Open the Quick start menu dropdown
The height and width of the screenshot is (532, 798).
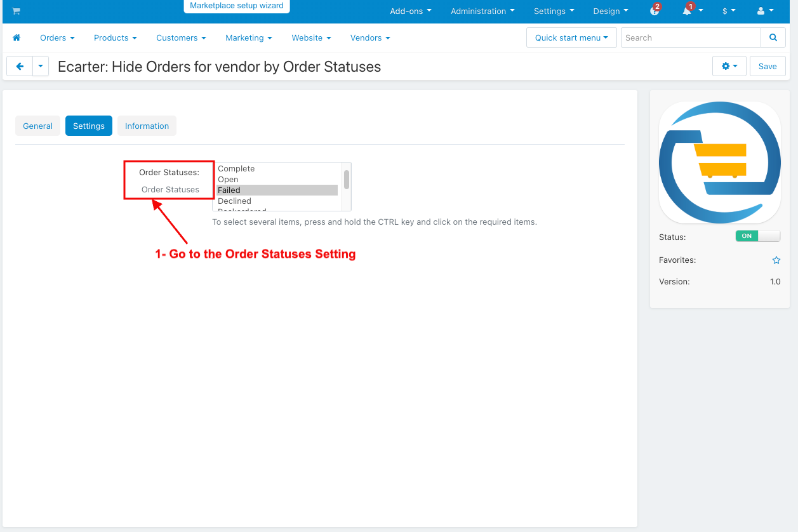coord(571,37)
